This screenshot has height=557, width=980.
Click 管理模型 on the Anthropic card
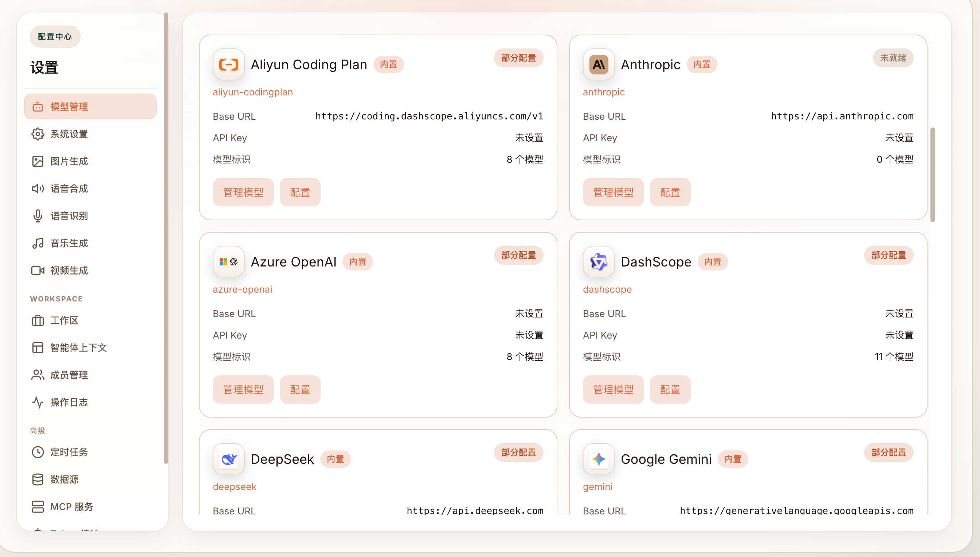coord(613,193)
